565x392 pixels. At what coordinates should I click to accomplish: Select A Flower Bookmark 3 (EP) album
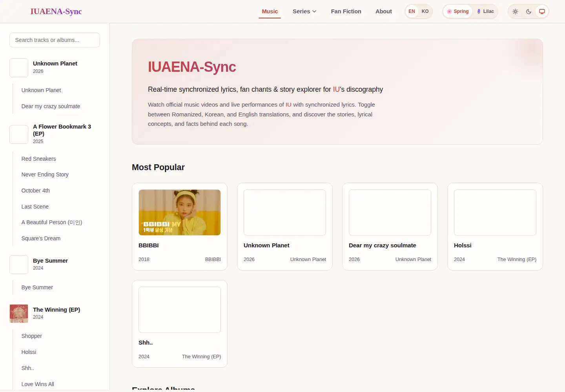click(55, 134)
